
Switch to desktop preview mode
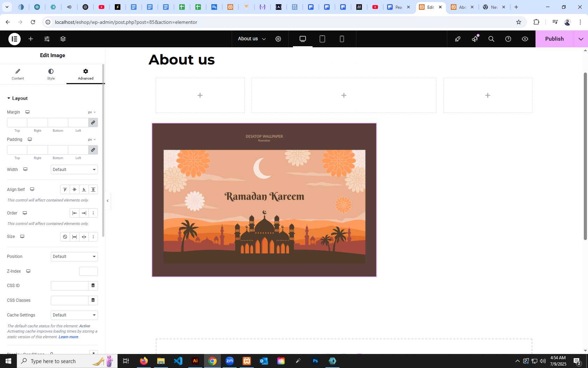click(x=303, y=39)
